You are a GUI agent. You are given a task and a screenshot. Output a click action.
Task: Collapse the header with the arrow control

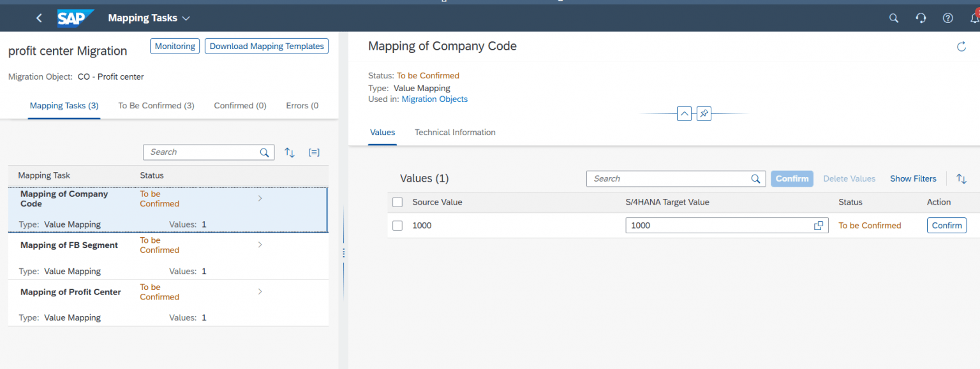[684, 113]
